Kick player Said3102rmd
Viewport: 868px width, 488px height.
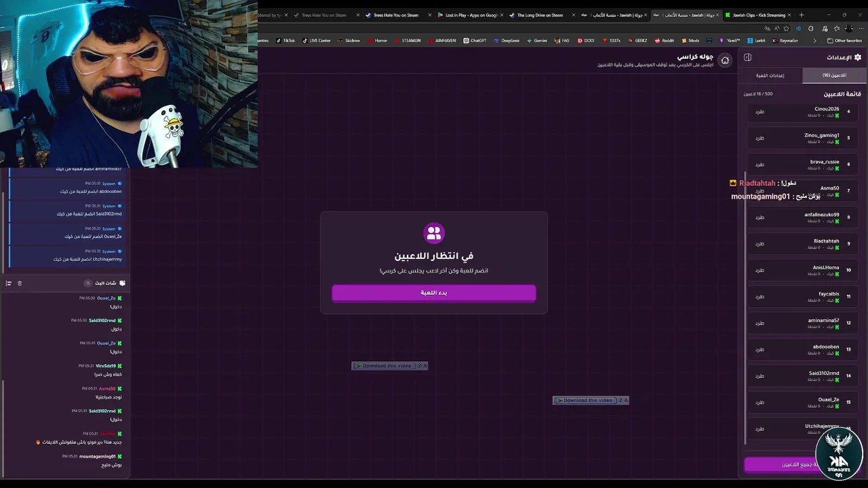pos(759,376)
